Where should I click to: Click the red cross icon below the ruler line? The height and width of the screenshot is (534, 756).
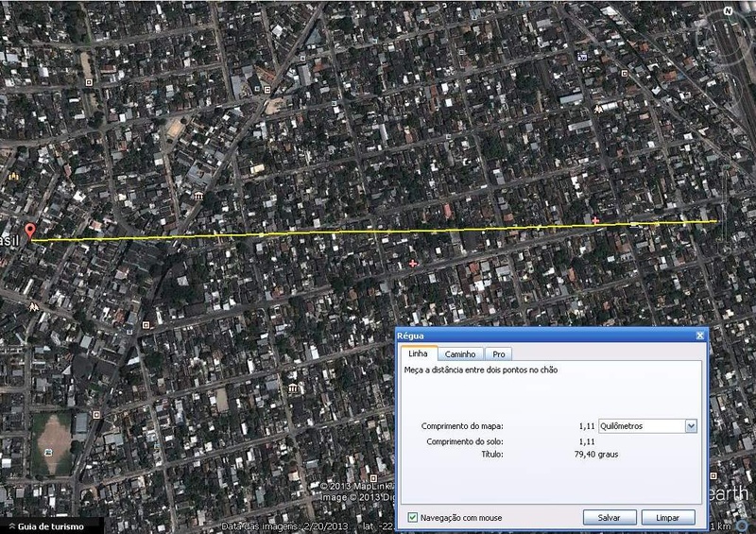[413, 264]
